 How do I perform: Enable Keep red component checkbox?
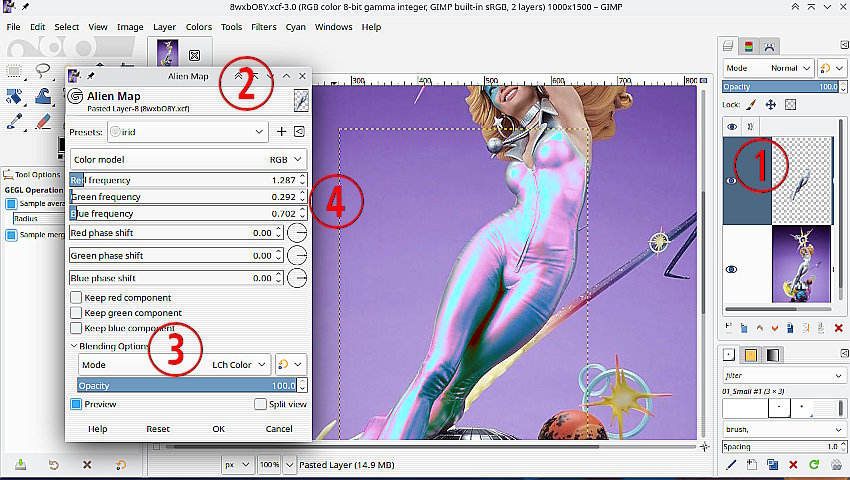pos(76,297)
